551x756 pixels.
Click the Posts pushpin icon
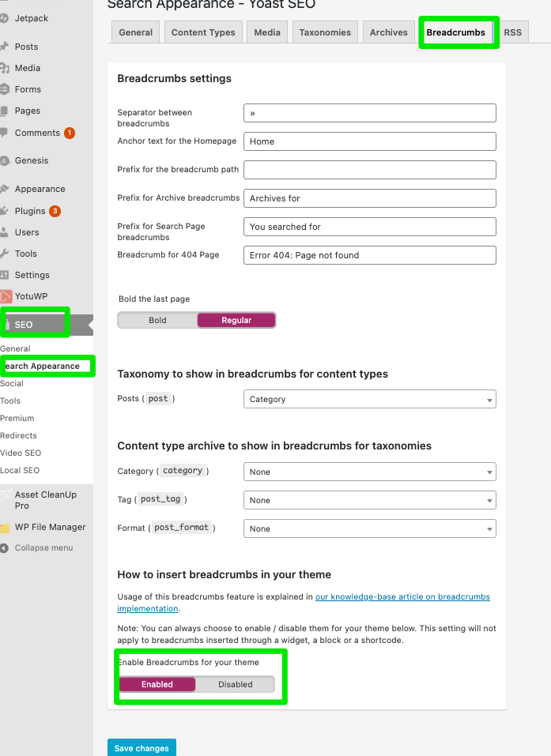coord(5,47)
